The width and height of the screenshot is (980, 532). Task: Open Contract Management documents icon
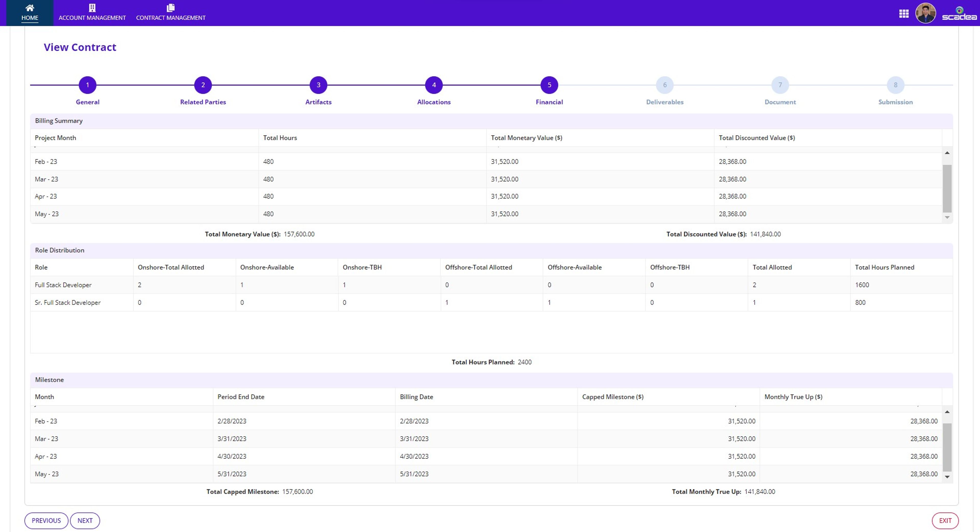point(171,8)
